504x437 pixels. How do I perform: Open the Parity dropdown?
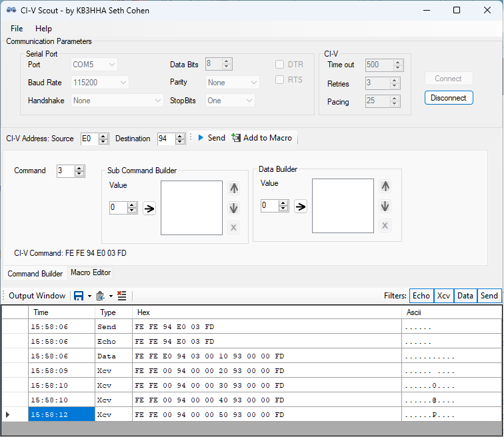click(233, 83)
